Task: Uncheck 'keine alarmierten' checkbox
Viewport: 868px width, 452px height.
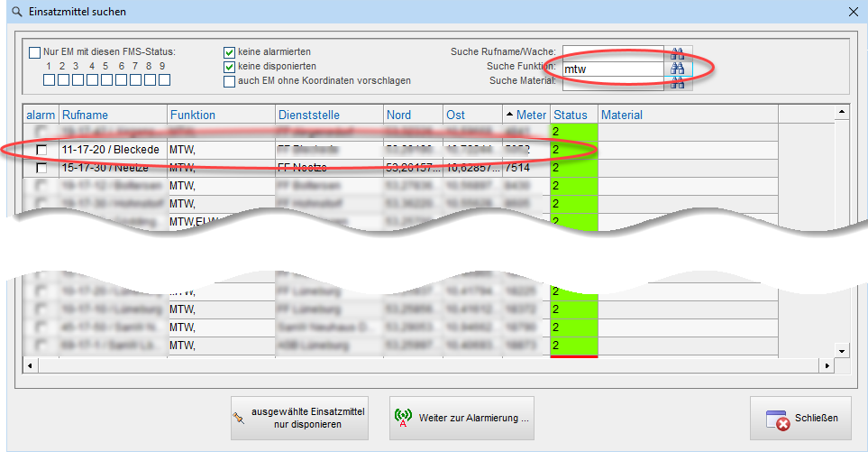Action: [230, 51]
